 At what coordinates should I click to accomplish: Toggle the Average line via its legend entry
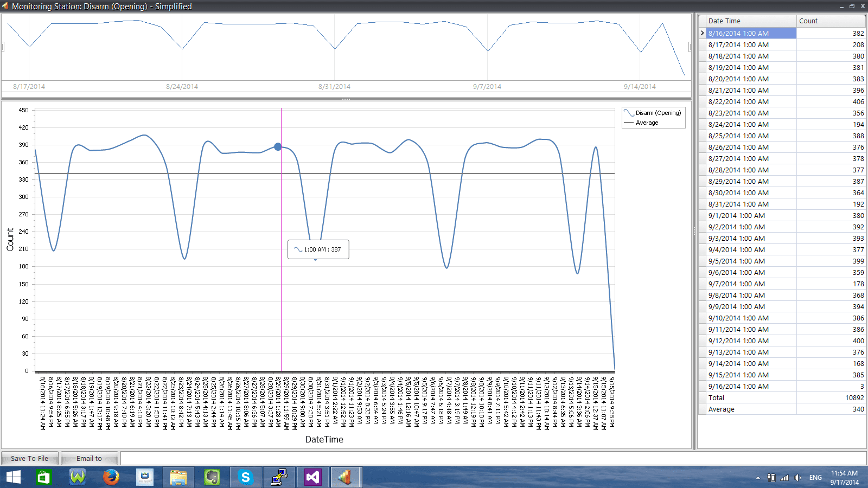click(x=654, y=123)
